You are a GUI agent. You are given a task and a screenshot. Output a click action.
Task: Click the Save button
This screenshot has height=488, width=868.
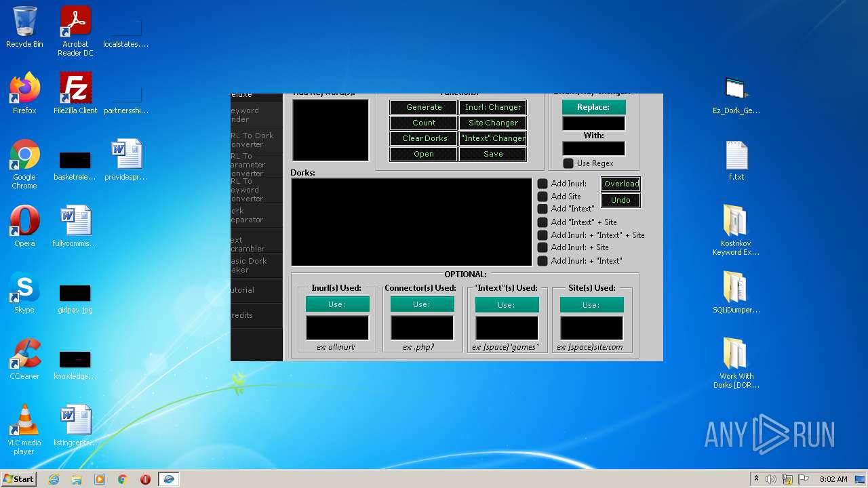point(493,154)
